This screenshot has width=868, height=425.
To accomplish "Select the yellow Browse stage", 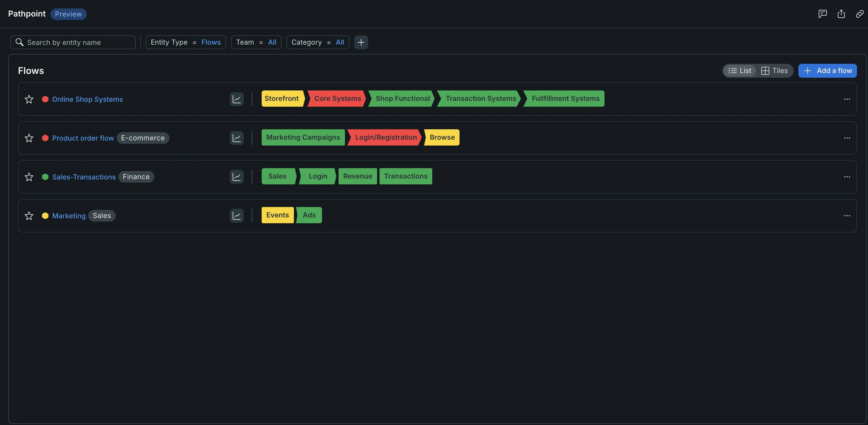I will [x=442, y=137].
